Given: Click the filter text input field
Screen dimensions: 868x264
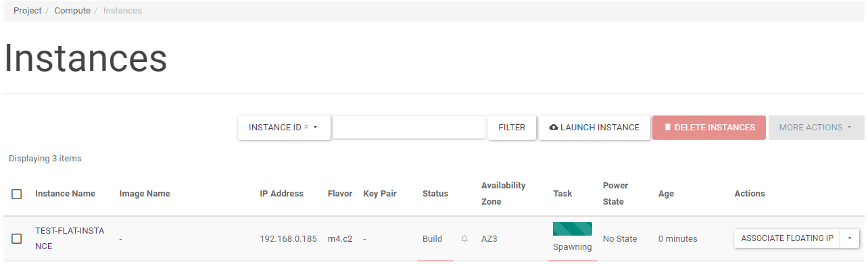Looking at the screenshot, I should click(x=409, y=128).
